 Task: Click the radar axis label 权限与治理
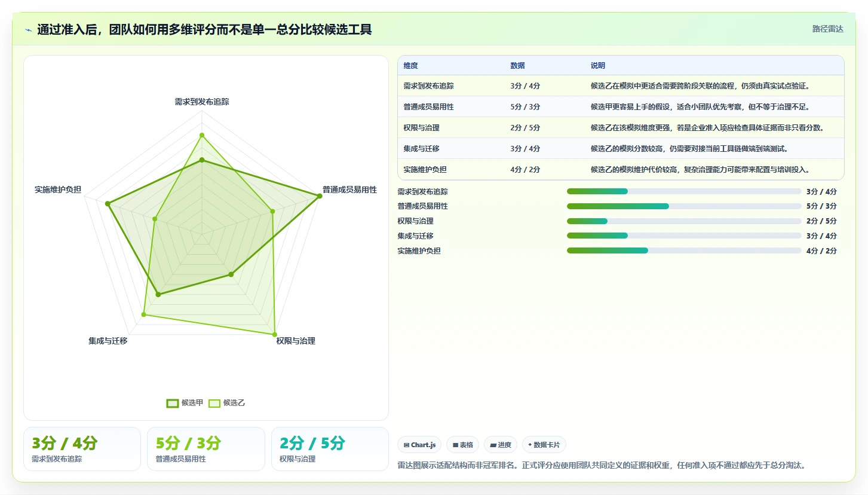point(296,341)
